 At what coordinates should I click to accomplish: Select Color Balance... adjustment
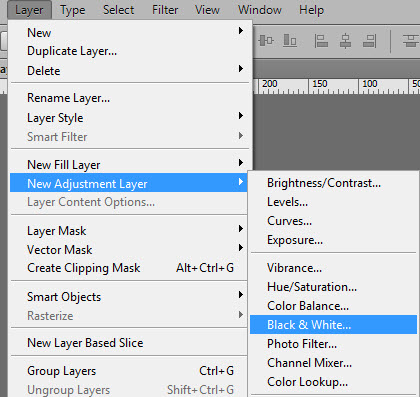(x=333, y=306)
